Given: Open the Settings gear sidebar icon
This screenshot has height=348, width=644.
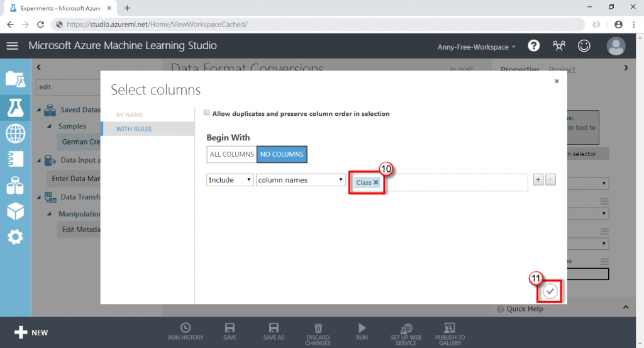Looking at the screenshot, I should coord(15,237).
